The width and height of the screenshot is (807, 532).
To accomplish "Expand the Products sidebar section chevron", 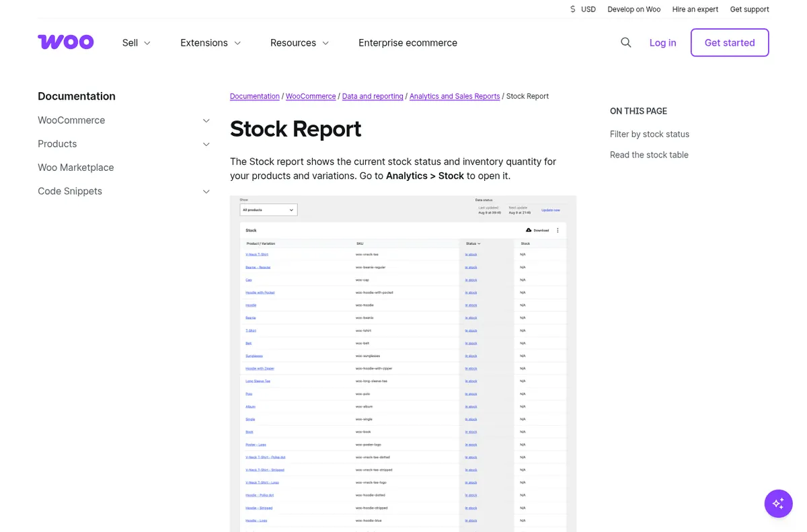I will [x=206, y=144].
